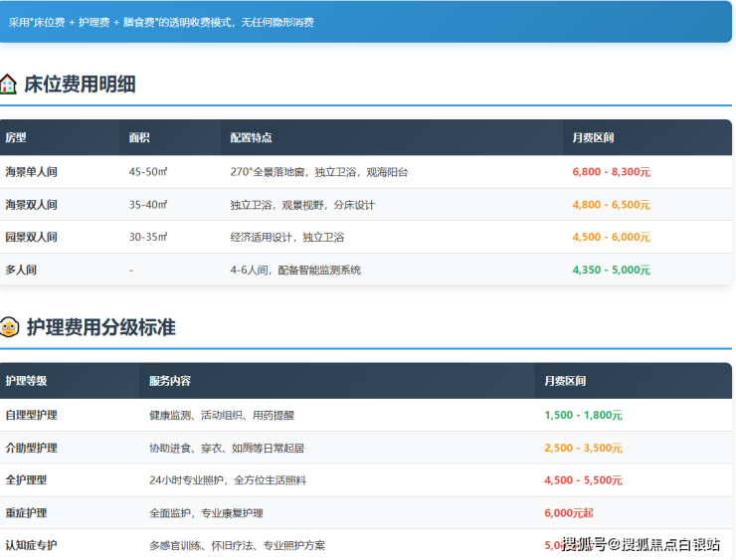Select the 海景单人间 row label
The width and height of the screenshot is (736, 560).
(x=31, y=172)
